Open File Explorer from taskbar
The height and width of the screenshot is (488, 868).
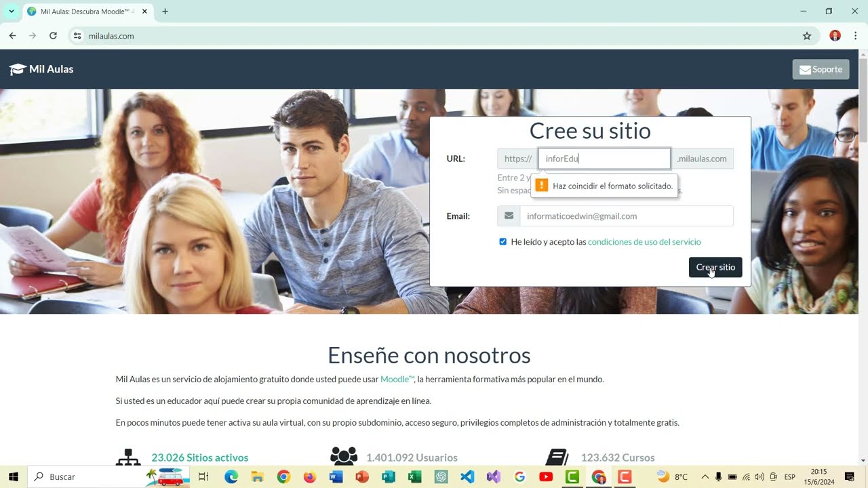pyautogui.click(x=257, y=477)
